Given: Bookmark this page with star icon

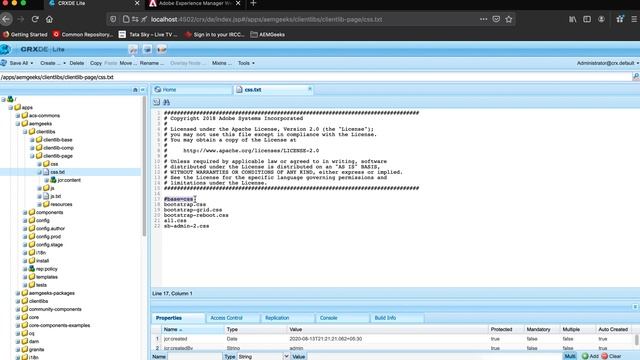Looking at the screenshot, I should 509,19.
